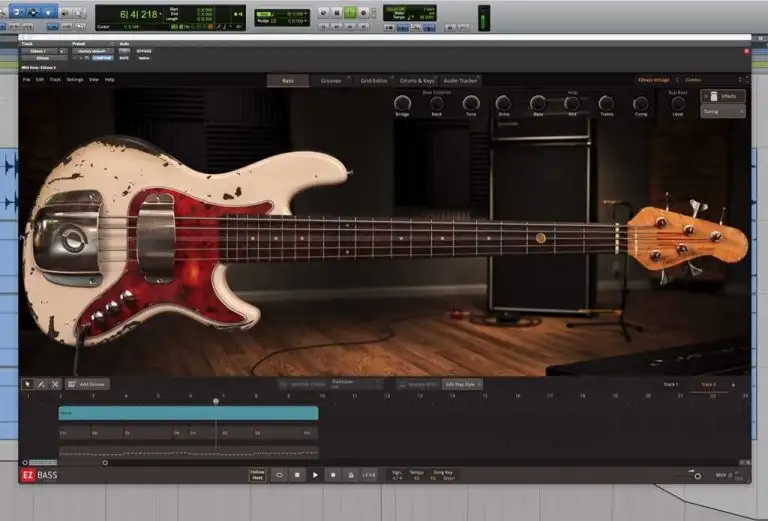
Task: Adjust the timeline zoom scrollbar handle
Action: (105, 463)
